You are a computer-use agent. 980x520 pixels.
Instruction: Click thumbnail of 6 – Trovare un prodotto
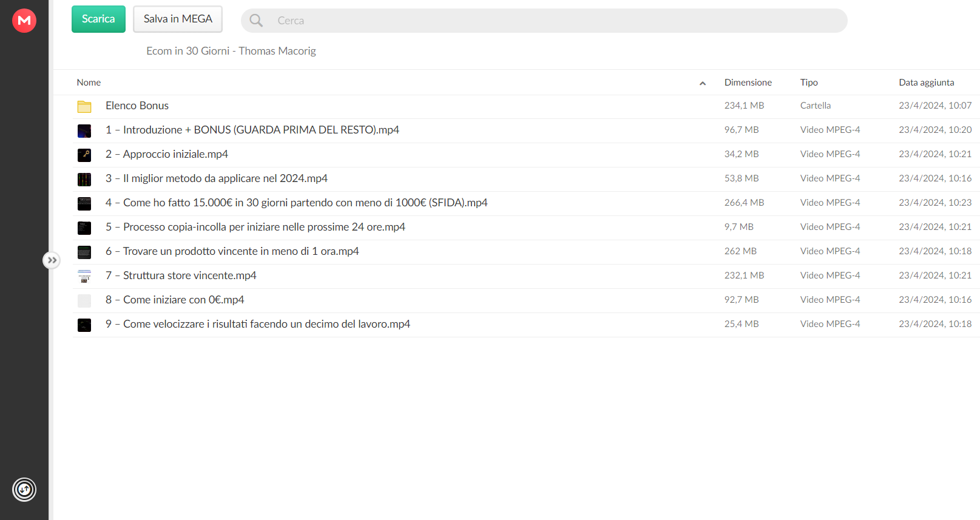pos(84,252)
